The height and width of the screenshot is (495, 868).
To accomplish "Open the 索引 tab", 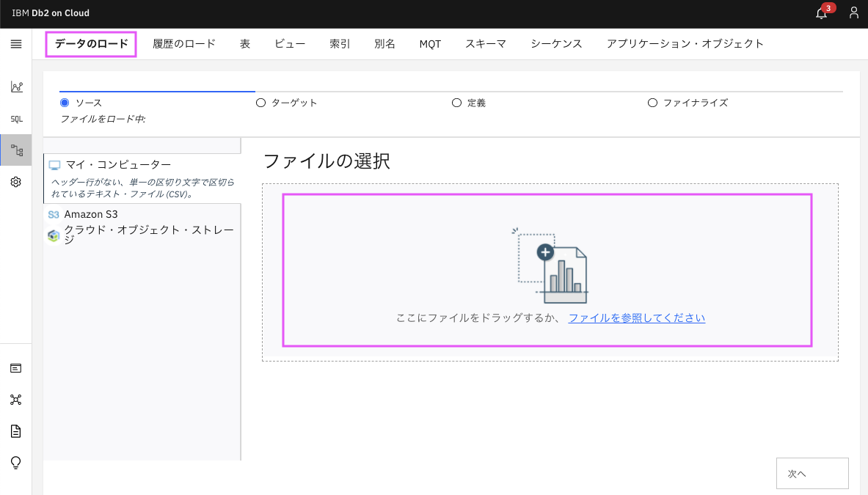I will (340, 44).
